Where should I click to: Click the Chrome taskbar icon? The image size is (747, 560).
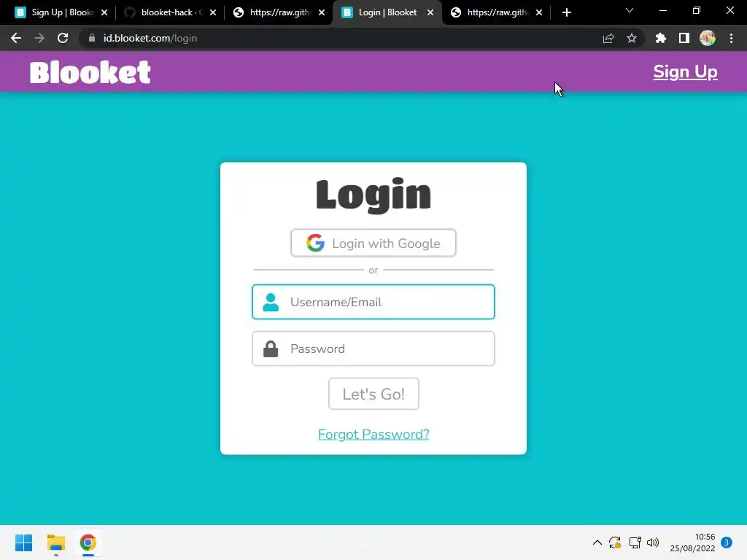(x=88, y=542)
